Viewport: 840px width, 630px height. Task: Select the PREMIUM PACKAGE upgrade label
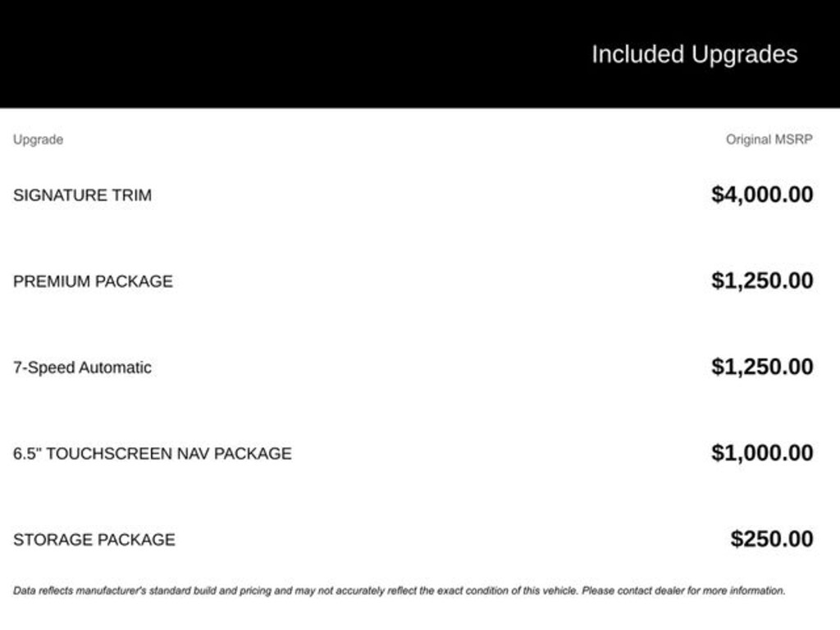point(93,281)
